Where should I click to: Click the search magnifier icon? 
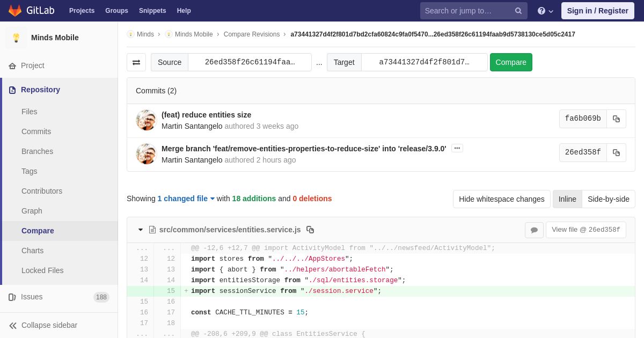(518, 11)
